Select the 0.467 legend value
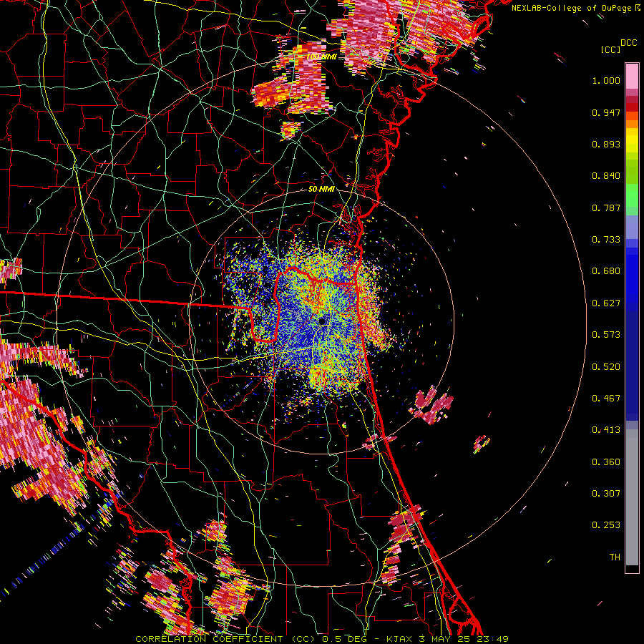 606,399
